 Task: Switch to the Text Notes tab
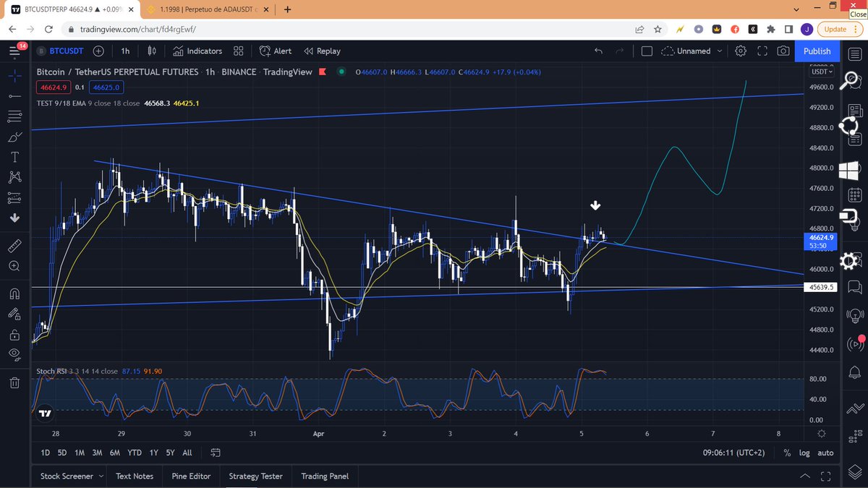pos(135,476)
